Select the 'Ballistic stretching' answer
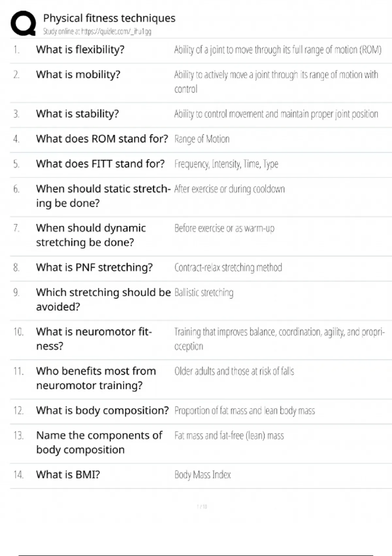 pos(204,292)
